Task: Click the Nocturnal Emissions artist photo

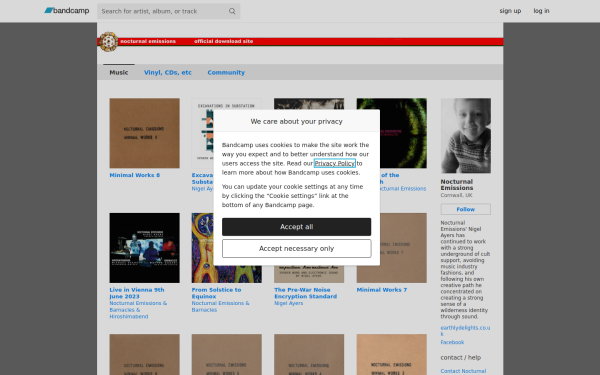Action: pyautogui.click(x=466, y=136)
